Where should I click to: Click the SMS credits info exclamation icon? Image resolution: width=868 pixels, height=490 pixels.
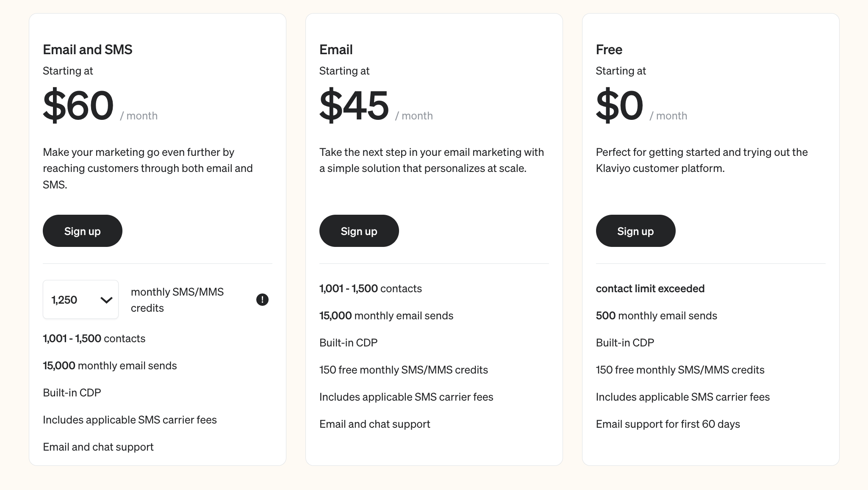pos(262,299)
